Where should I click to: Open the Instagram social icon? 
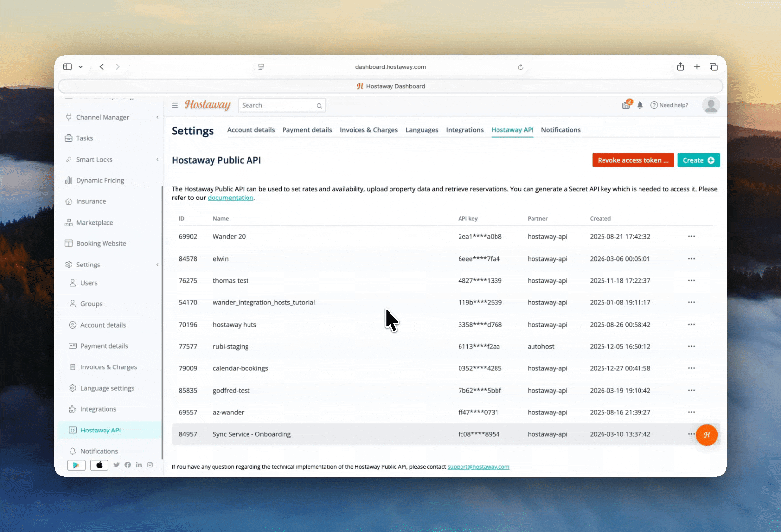point(150,465)
